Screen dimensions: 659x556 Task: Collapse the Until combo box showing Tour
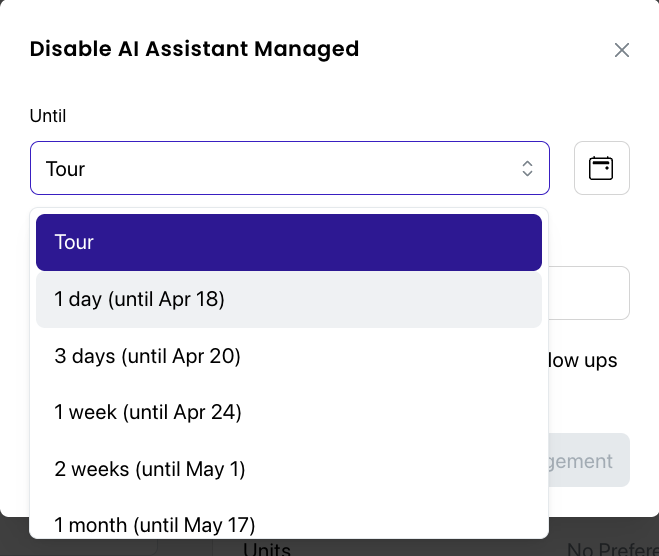290,168
